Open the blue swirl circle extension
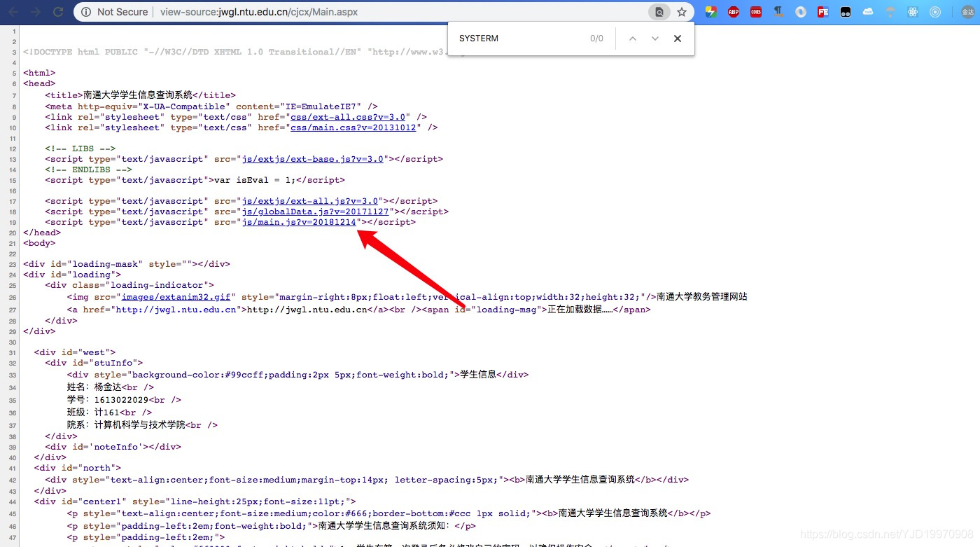This screenshot has width=980, height=547. (801, 12)
